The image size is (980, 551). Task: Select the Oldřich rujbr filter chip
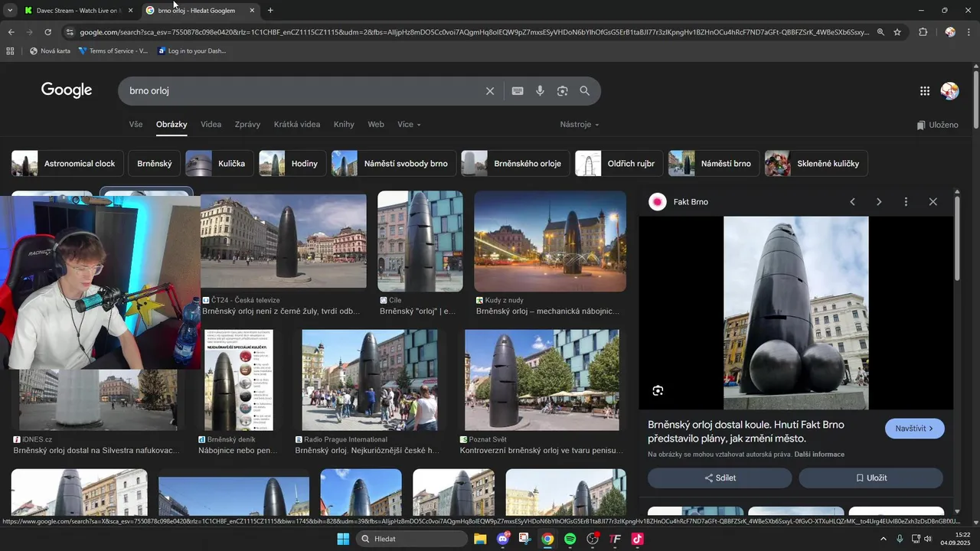tap(619, 164)
